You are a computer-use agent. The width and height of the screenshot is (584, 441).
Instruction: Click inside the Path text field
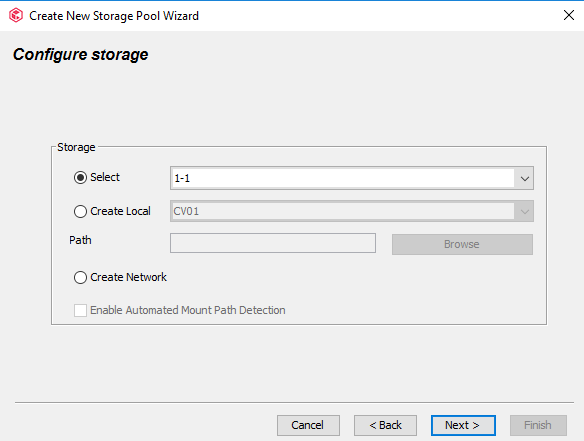click(x=273, y=243)
